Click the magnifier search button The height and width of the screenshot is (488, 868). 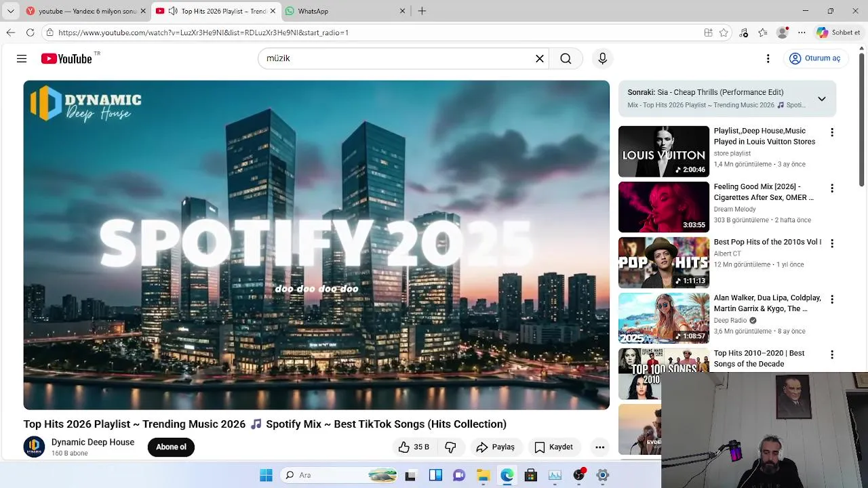tap(566, 59)
